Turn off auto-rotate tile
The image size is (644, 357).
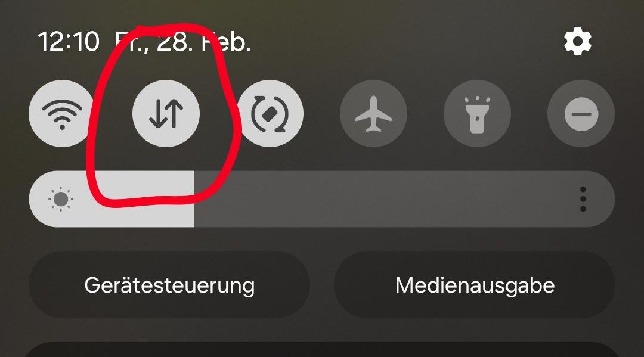[x=270, y=114]
